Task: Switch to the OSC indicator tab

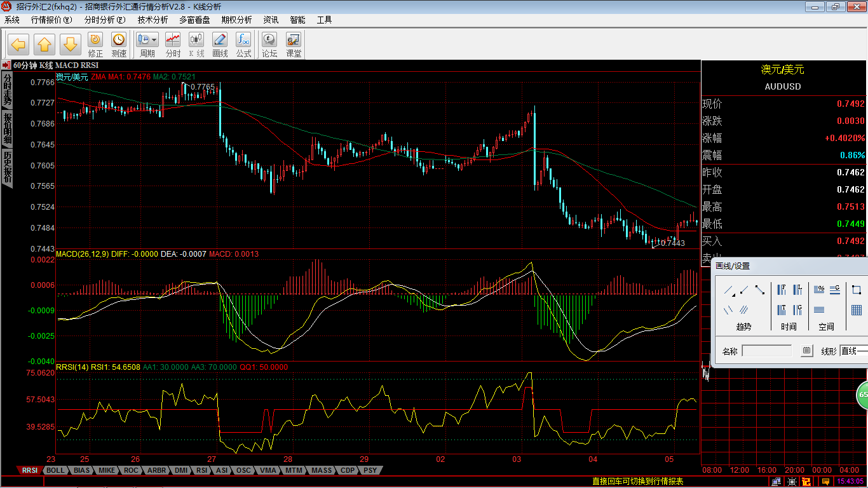Action: (x=243, y=470)
